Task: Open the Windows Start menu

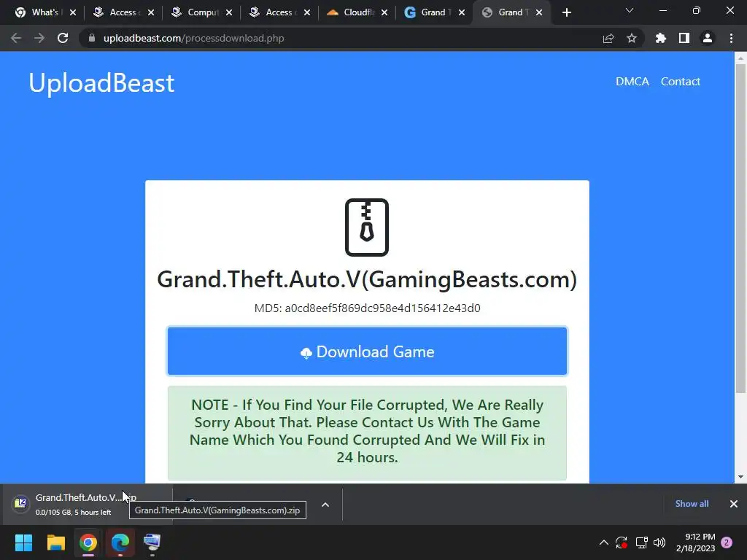Action: coord(23,542)
